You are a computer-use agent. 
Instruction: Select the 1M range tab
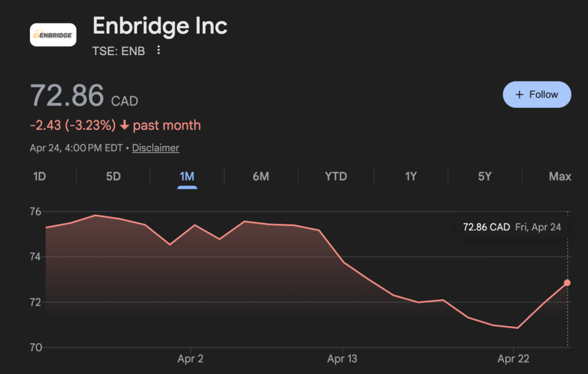click(x=187, y=177)
